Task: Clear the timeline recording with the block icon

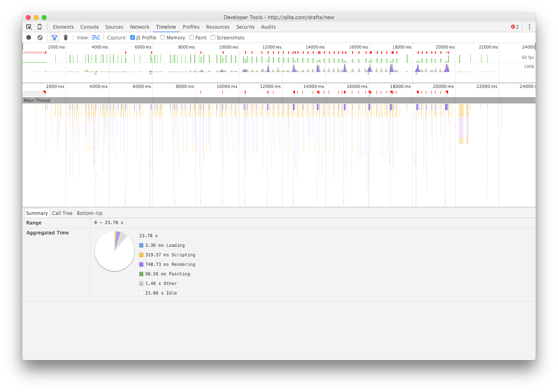Action: click(x=40, y=37)
